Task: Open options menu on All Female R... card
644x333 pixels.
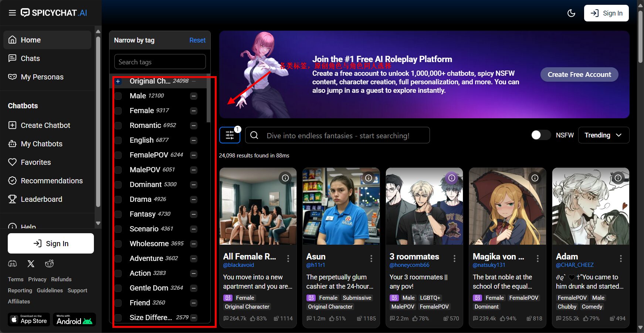Action: (x=288, y=259)
